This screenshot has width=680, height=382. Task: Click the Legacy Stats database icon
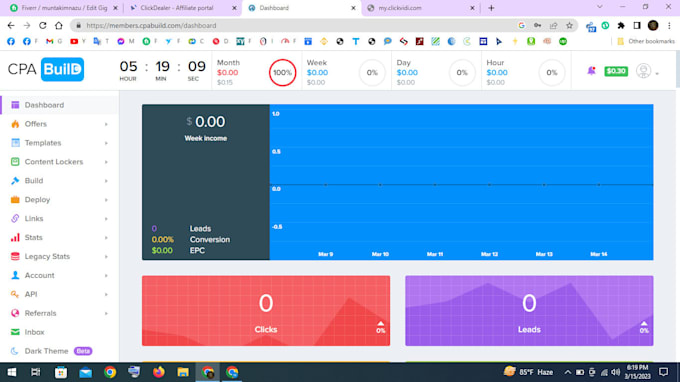point(15,256)
